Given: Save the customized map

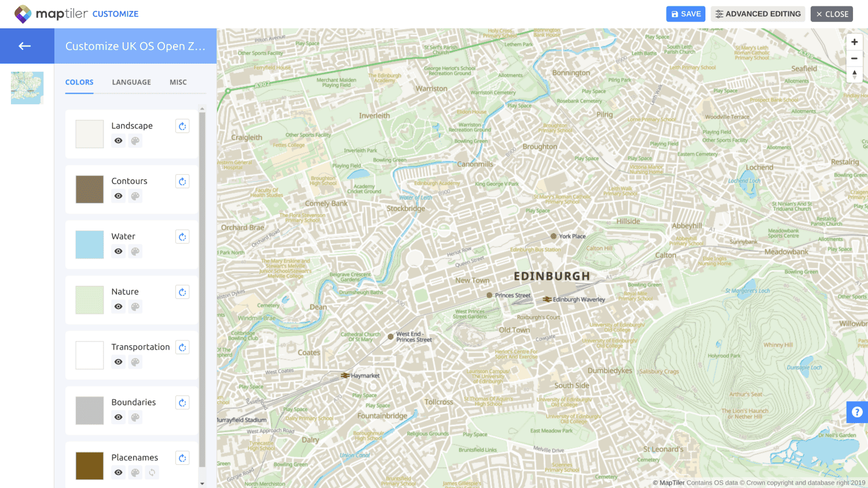Looking at the screenshot, I should [685, 14].
